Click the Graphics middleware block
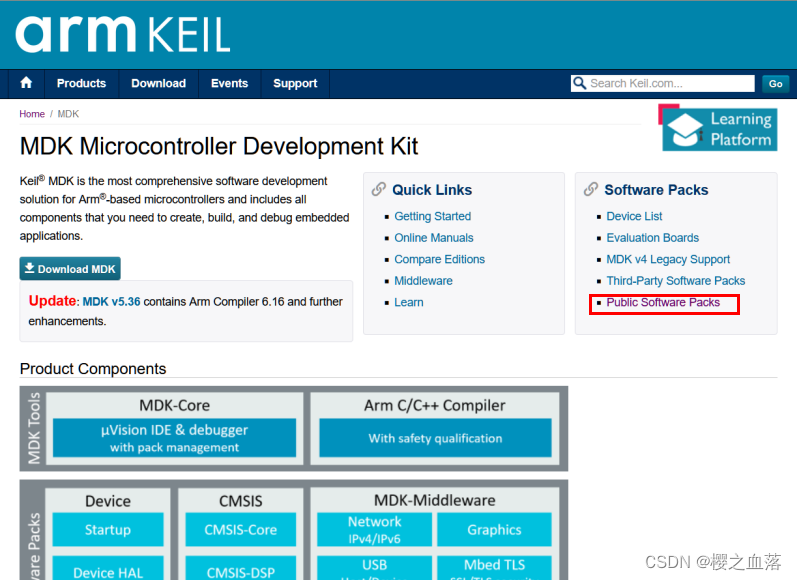The width and height of the screenshot is (797, 580). point(494,529)
